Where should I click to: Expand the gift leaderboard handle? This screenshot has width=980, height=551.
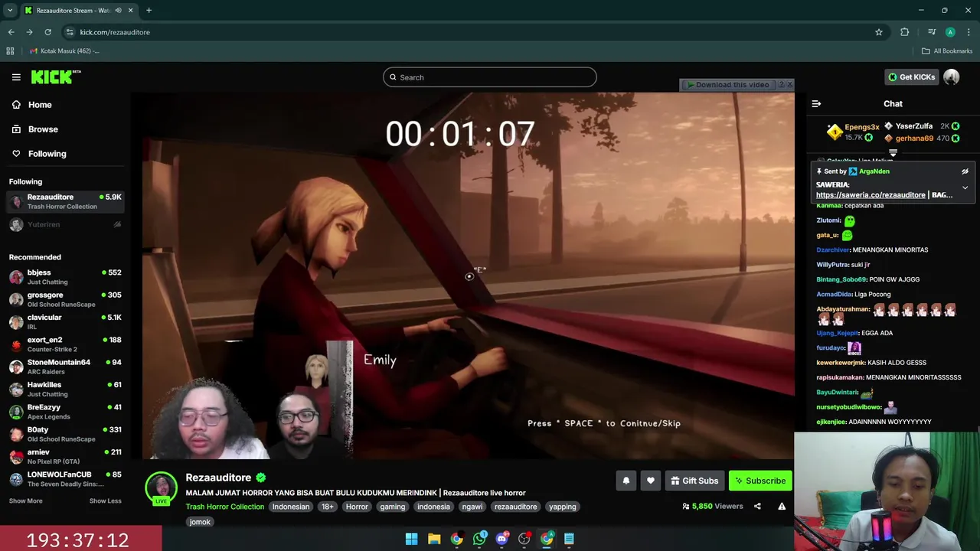(x=893, y=154)
